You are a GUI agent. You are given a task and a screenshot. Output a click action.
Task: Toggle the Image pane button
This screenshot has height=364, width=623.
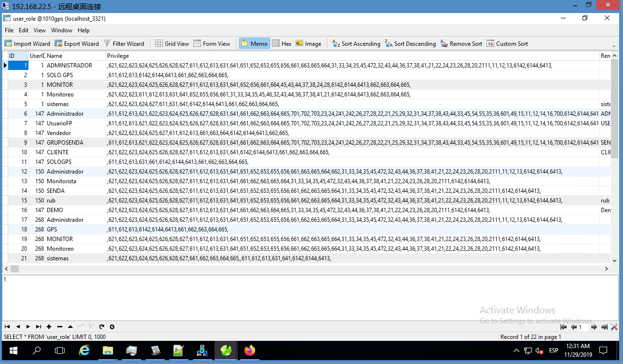click(x=308, y=43)
